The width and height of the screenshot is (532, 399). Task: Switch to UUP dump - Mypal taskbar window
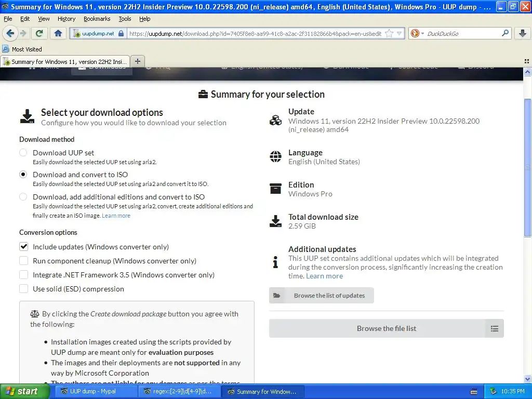95,392
